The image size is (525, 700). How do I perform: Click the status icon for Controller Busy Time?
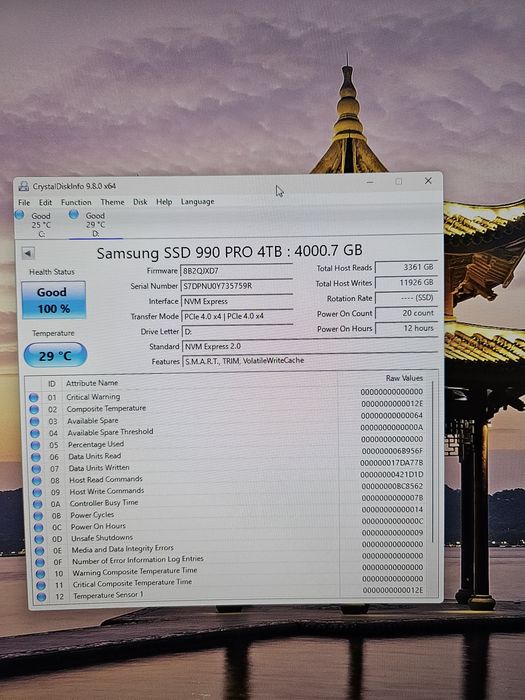(38, 504)
